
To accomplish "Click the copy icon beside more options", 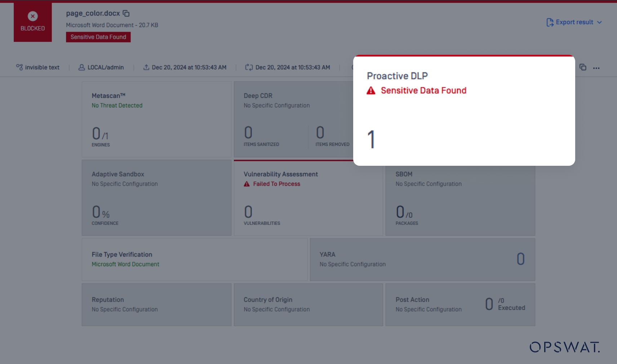I will tap(583, 67).
